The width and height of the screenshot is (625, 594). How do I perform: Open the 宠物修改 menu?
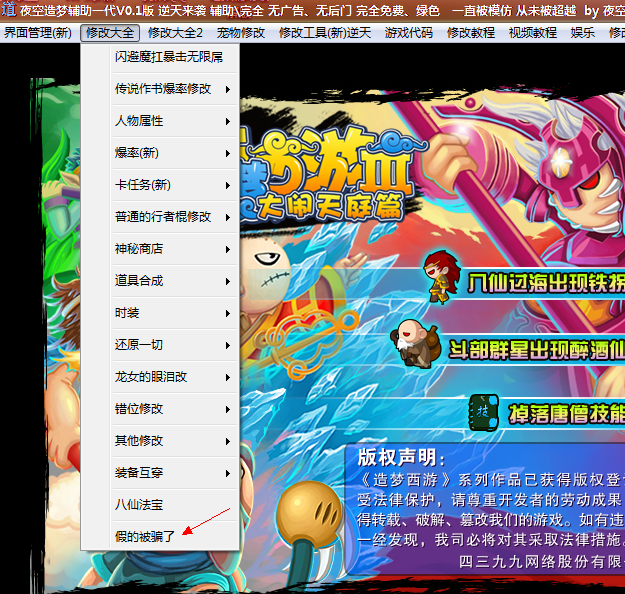tap(241, 33)
